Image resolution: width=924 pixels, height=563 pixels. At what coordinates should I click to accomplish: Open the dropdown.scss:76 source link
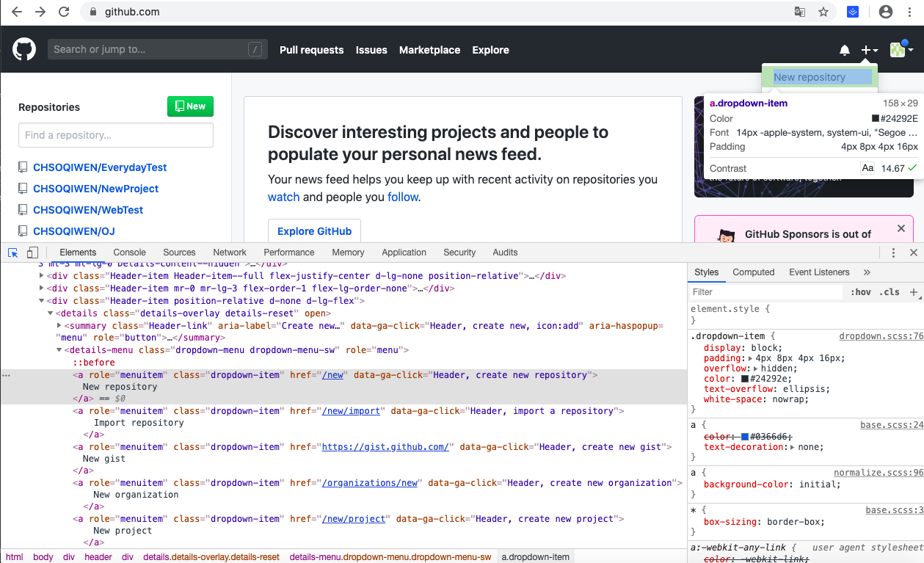[x=881, y=336]
